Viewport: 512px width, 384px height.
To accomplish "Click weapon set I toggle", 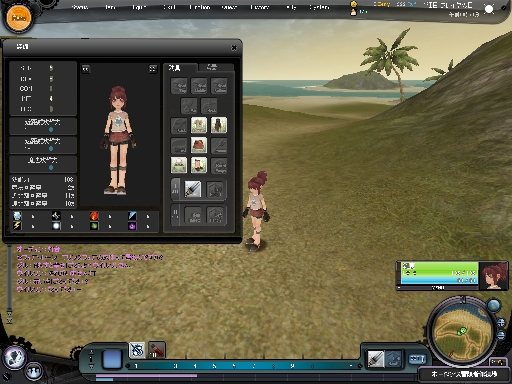I will [x=175, y=189].
